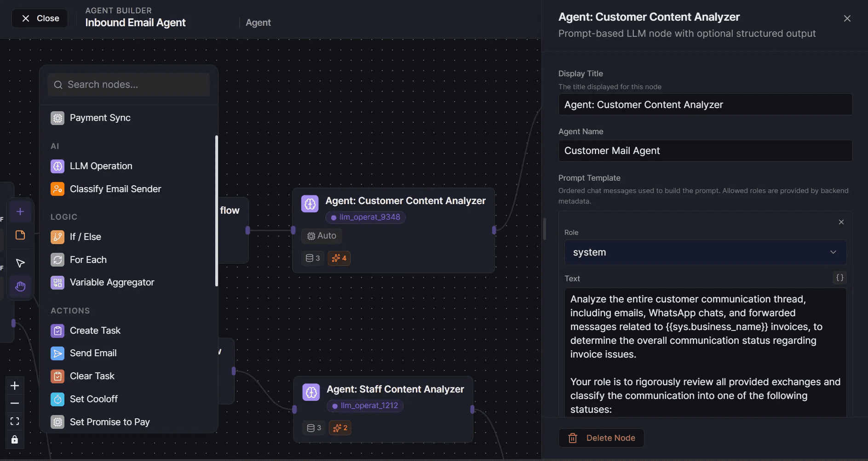Edit the Display Title field
The width and height of the screenshot is (868, 461).
click(x=705, y=105)
